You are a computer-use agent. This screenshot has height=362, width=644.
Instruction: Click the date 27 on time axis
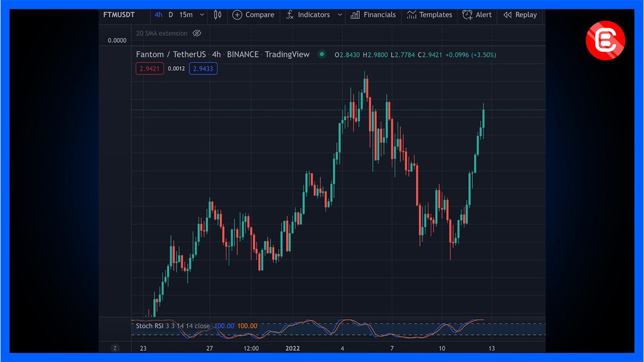(210, 348)
